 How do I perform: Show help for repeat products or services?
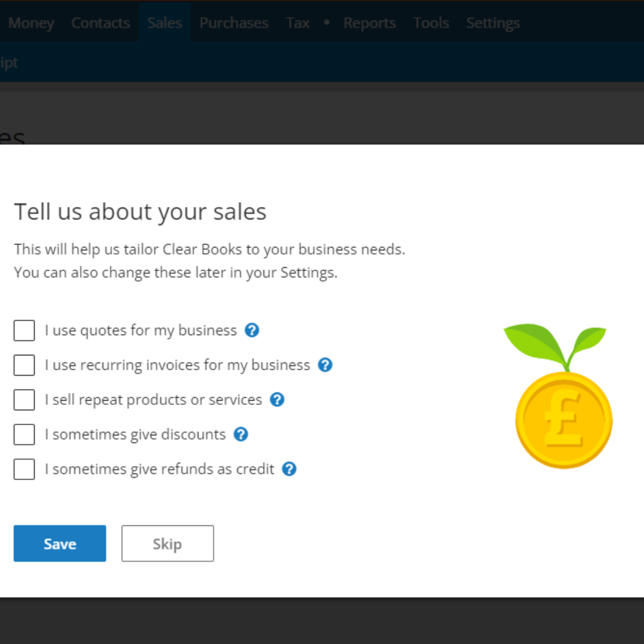coord(277,400)
